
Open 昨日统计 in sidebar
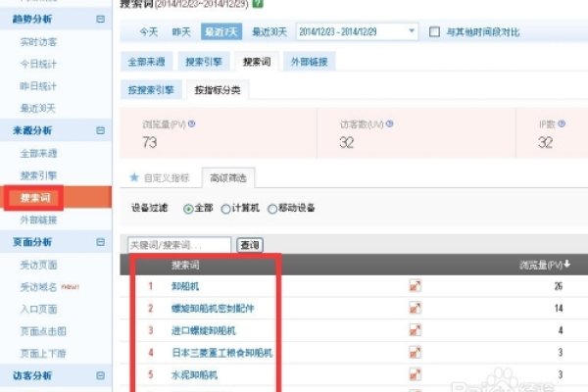pyautogui.click(x=38, y=86)
